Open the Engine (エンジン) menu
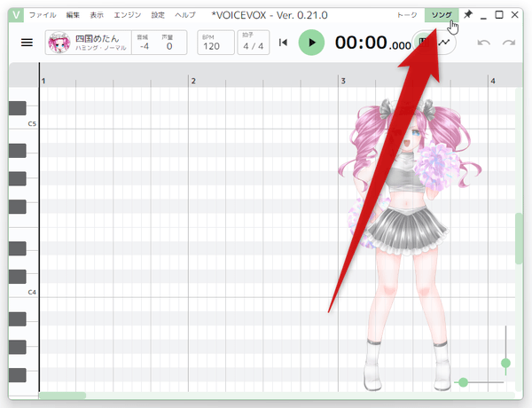 pos(128,15)
